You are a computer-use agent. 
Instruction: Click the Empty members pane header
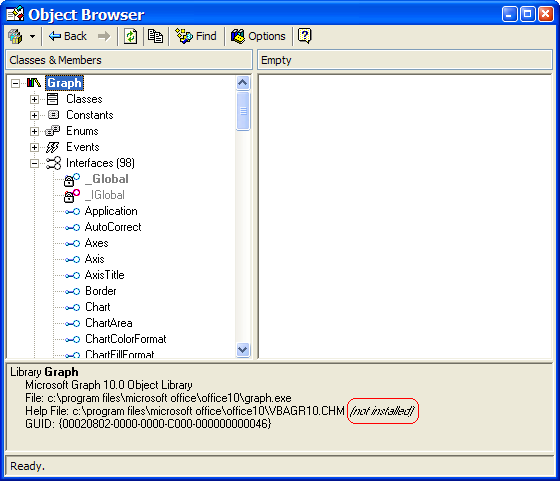[x=405, y=60]
